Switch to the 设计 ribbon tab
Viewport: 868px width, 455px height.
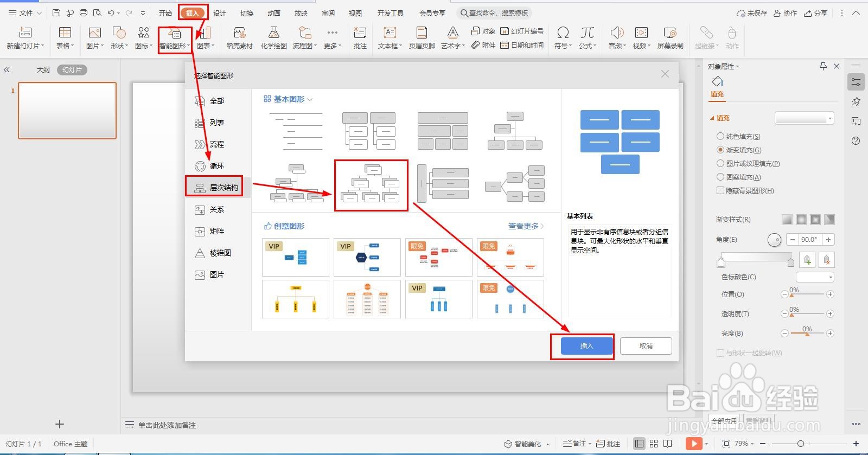220,13
